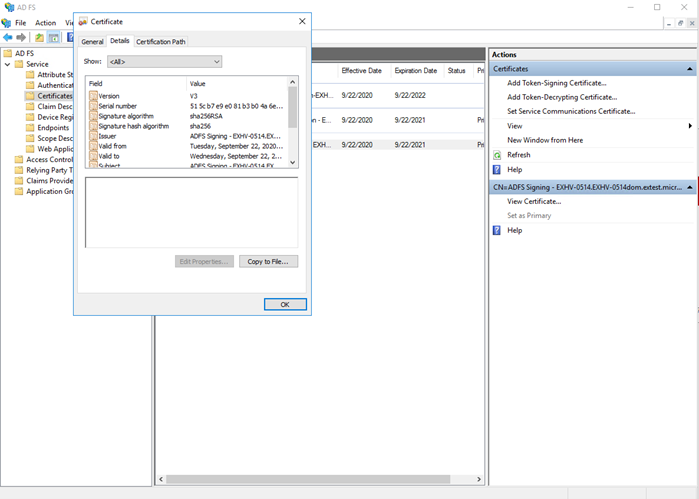The image size is (699, 499).
Task: Click the Status column header
Action: point(458,70)
